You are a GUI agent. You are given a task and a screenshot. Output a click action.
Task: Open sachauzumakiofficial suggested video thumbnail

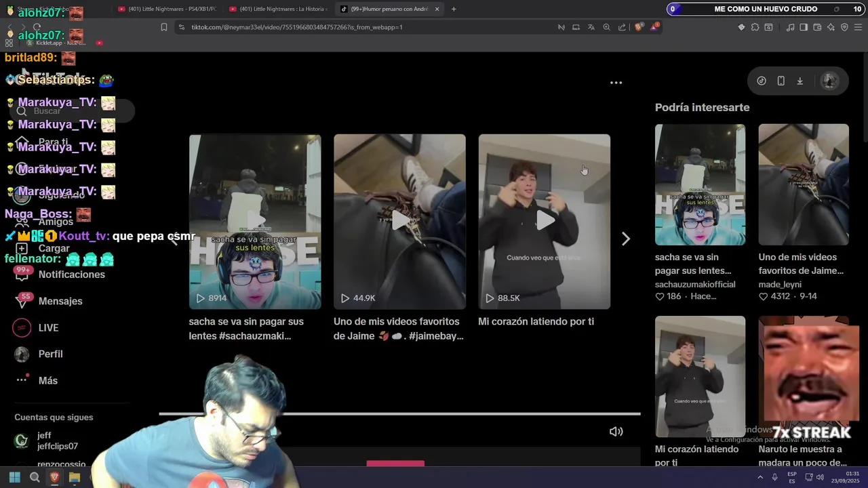[700, 184]
